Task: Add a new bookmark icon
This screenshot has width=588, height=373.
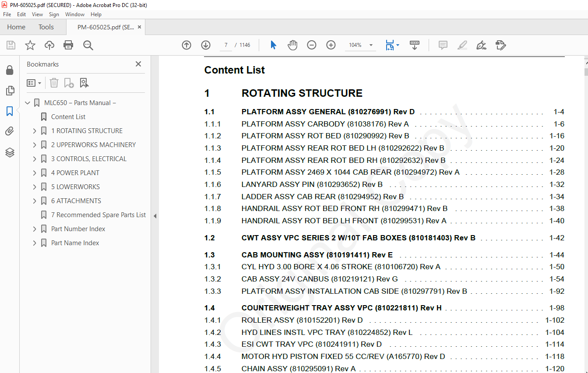Action: click(x=69, y=83)
